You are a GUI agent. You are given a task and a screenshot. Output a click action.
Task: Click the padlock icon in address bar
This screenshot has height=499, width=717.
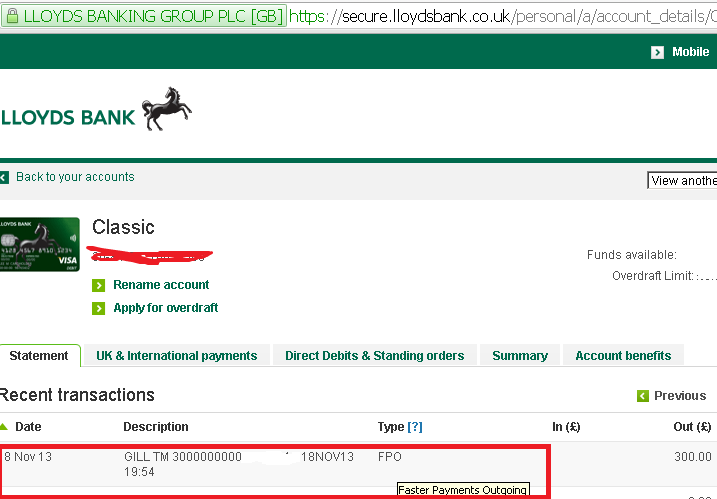point(12,16)
